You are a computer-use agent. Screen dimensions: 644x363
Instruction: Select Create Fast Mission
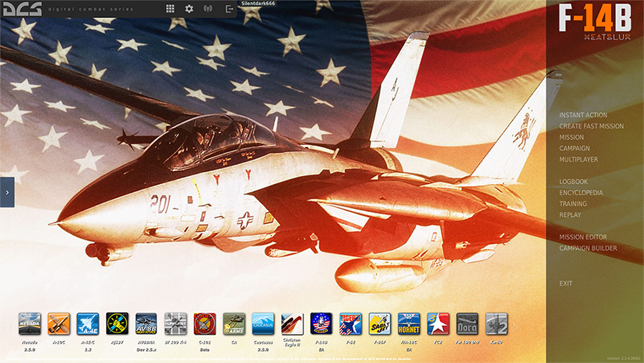click(591, 126)
